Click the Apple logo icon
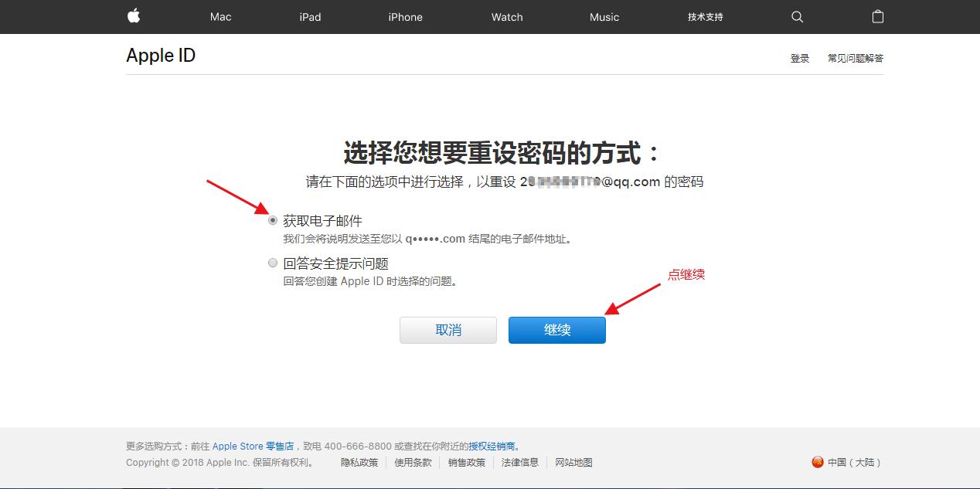The height and width of the screenshot is (489, 980). tap(134, 16)
